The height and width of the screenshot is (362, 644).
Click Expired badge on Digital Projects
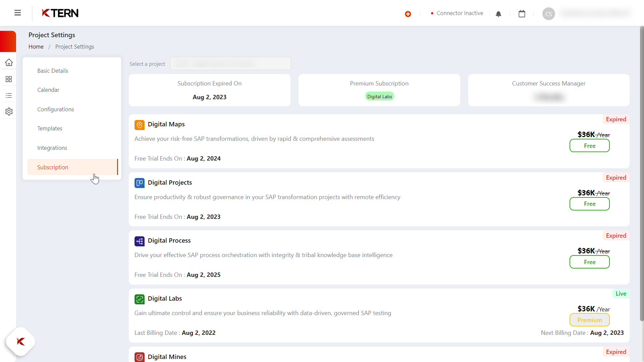coord(616,178)
